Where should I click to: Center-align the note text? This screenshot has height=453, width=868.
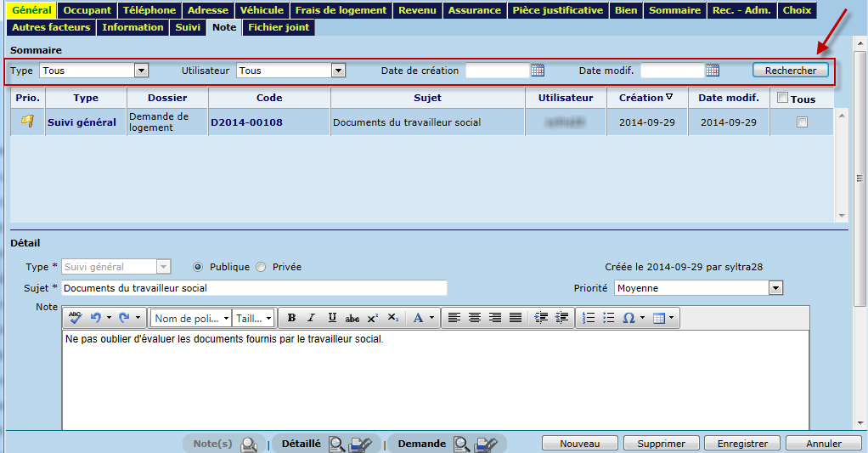(x=475, y=318)
